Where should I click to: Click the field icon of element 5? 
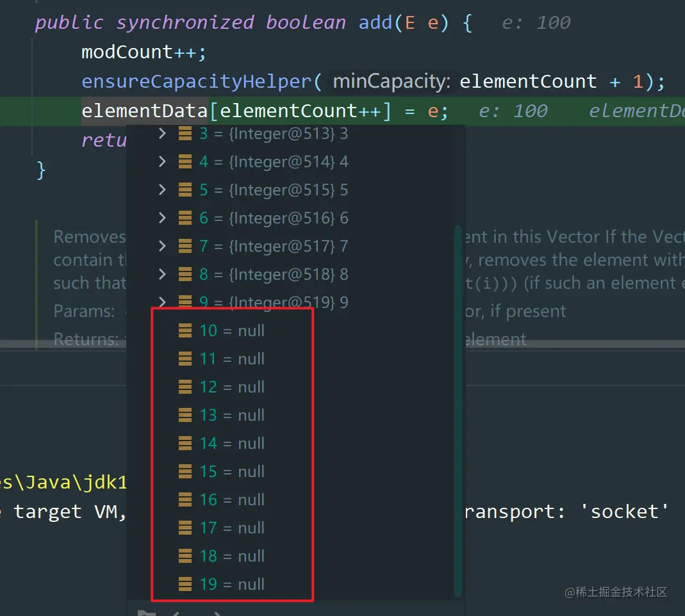pos(185,190)
